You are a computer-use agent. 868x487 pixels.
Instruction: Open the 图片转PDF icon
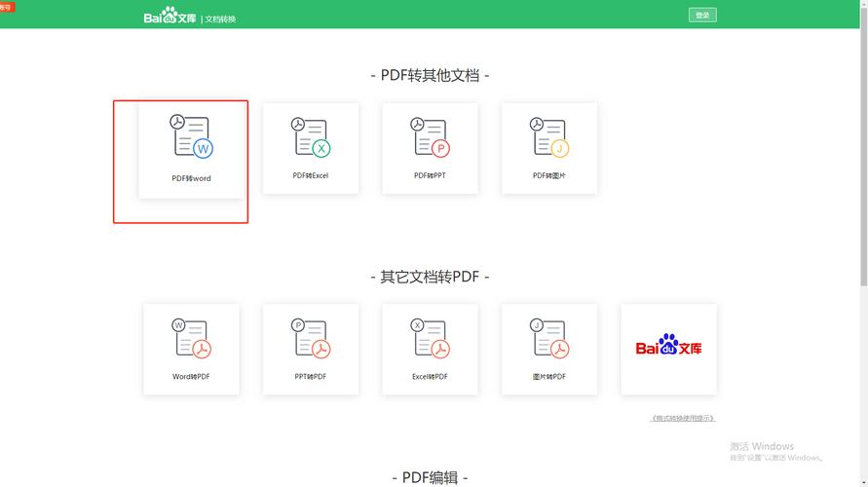click(548, 338)
